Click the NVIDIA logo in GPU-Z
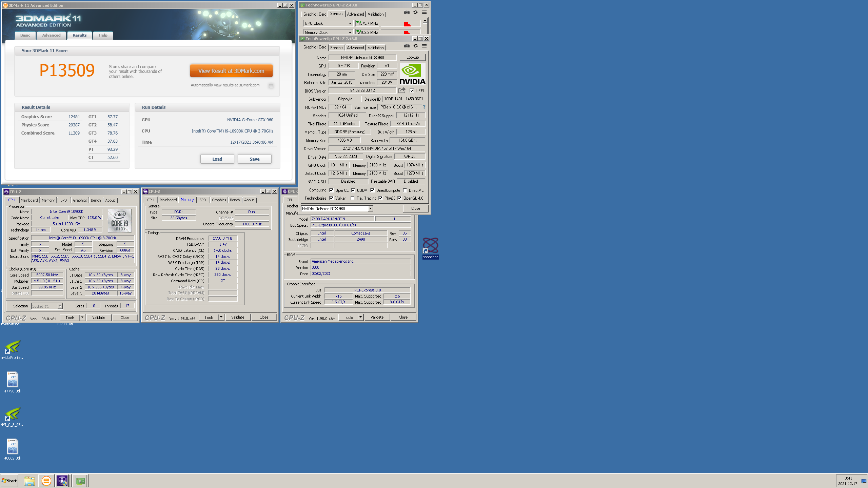 coord(412,74)
